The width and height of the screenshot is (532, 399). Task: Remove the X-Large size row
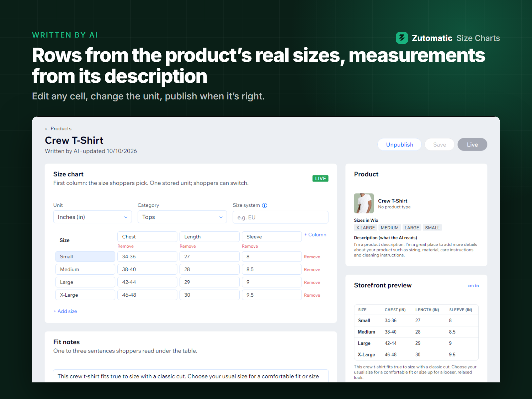[312, 295]
